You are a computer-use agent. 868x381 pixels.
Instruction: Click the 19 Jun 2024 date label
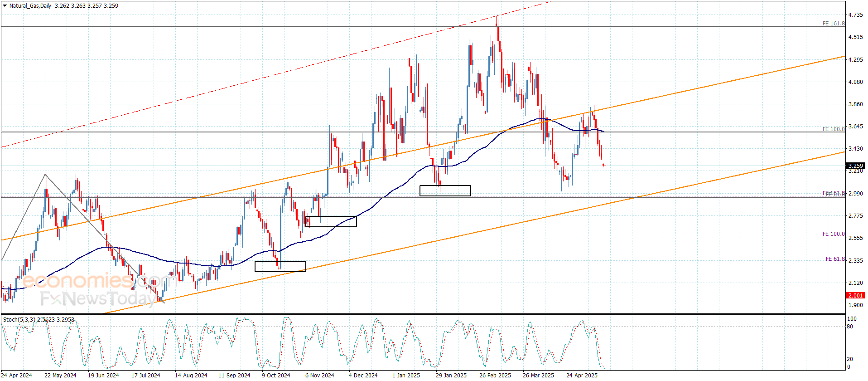point(103,375)
